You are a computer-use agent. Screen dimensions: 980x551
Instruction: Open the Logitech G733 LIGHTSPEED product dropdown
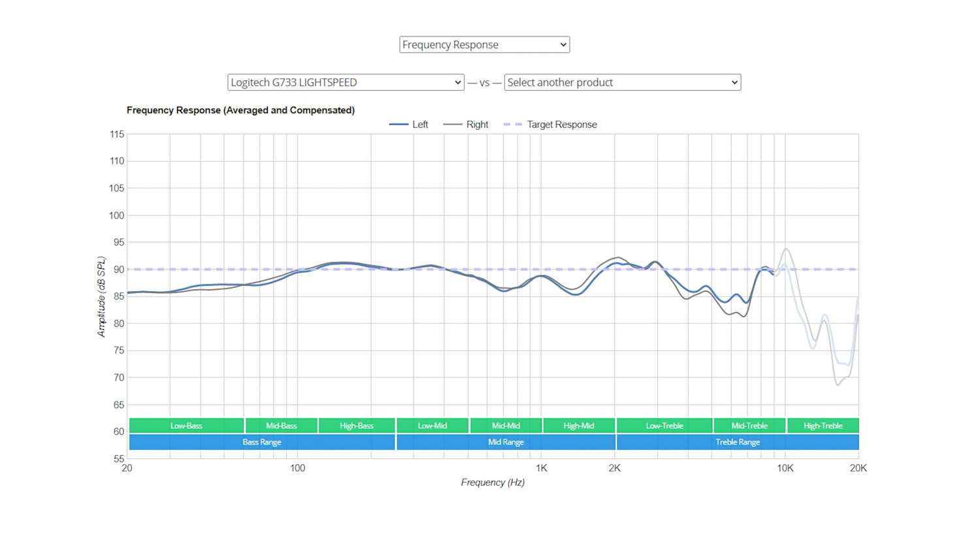pyautogui.click(x=346, y=82)
